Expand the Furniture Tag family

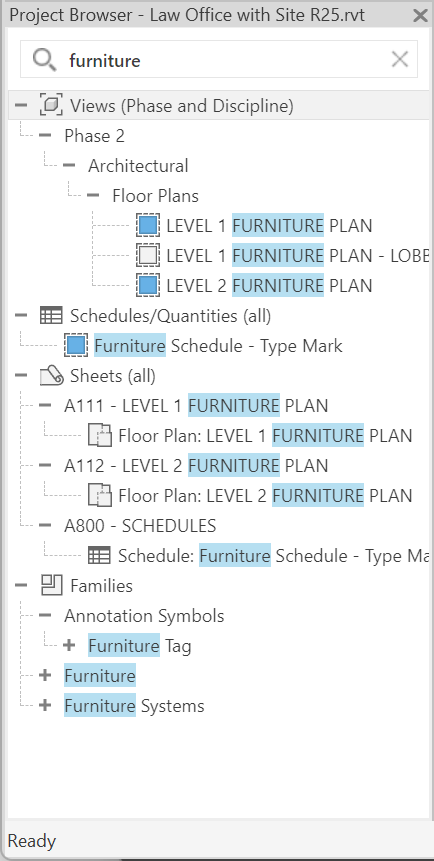(69, 645)
